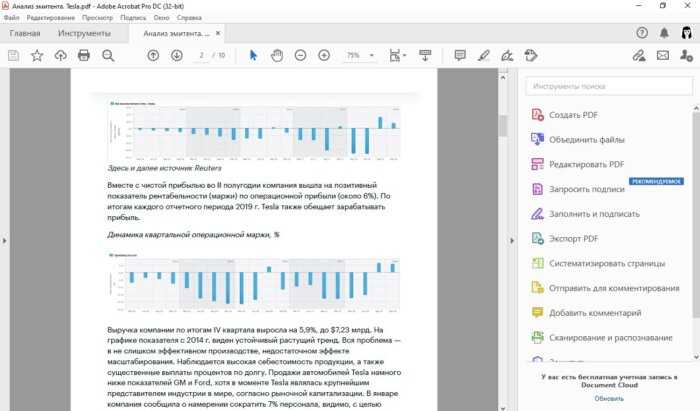700x411 pixels.
Task: Switch to the Главная tab
Action: (x=25, y=33)
